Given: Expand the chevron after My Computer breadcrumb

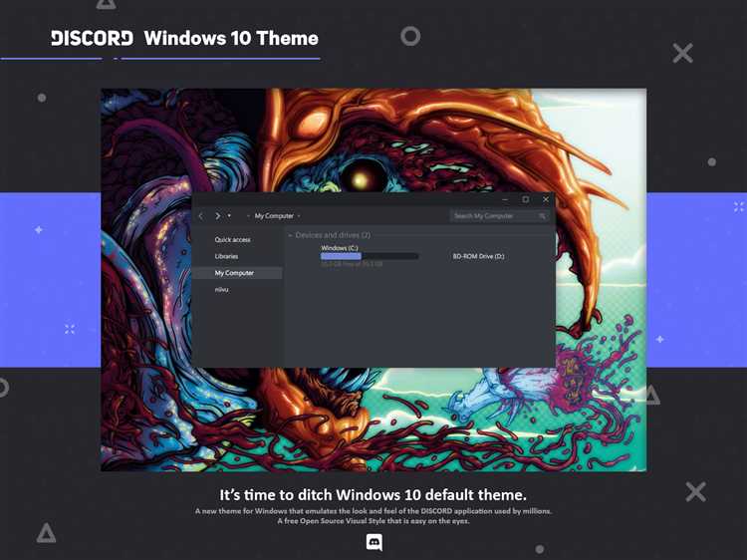Looking at the screenshot, I should 299,216.
